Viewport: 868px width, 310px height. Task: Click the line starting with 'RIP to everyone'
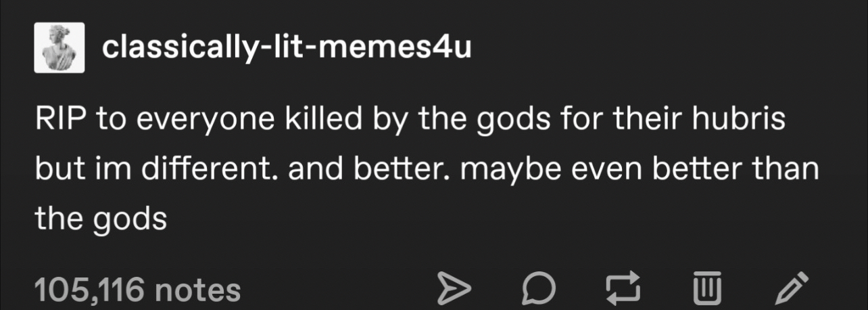pyautogui.click(x=411, y=119)
